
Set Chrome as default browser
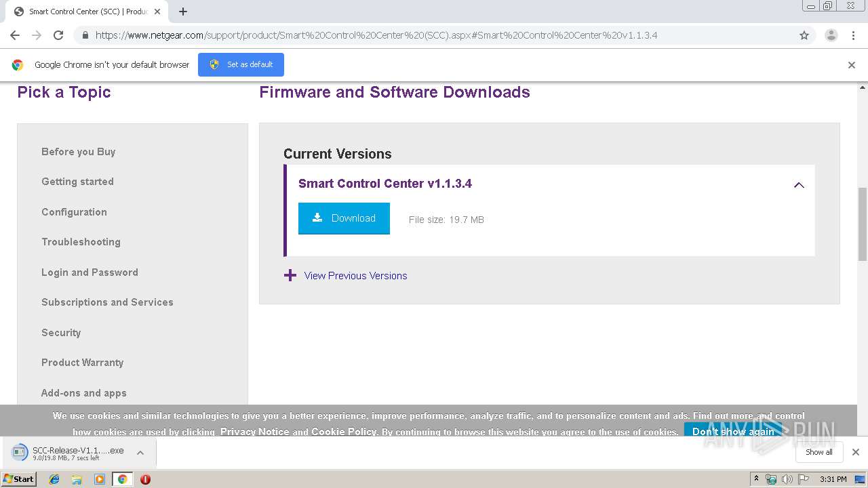tap(241, 64)
